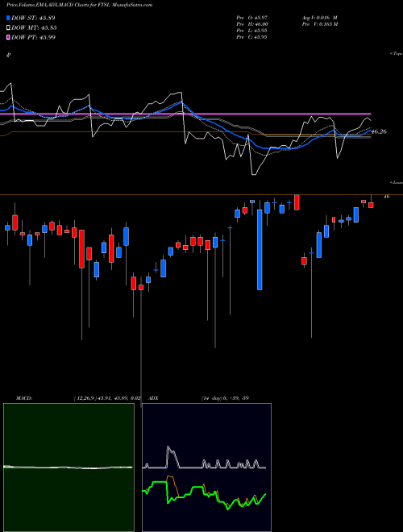This screenshot has width=403, height=532.
Task: Click the MACD (12,26,9) values text
Action: point(107,398)
